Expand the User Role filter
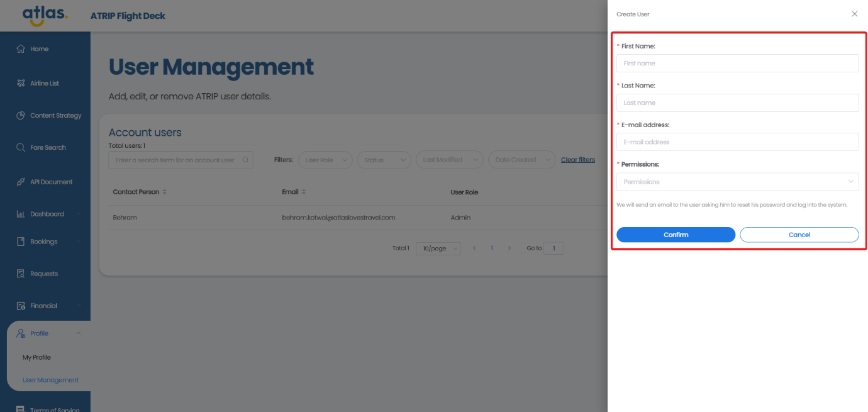The width and height of the screenshot is (868, 412). [325, 160]
